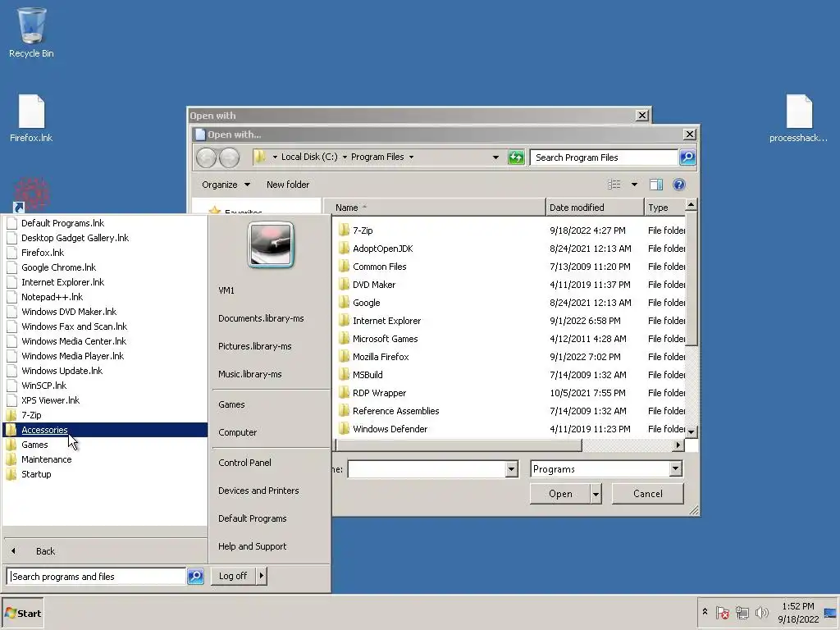Select Reference Assemblies folder row

(511, 411)
